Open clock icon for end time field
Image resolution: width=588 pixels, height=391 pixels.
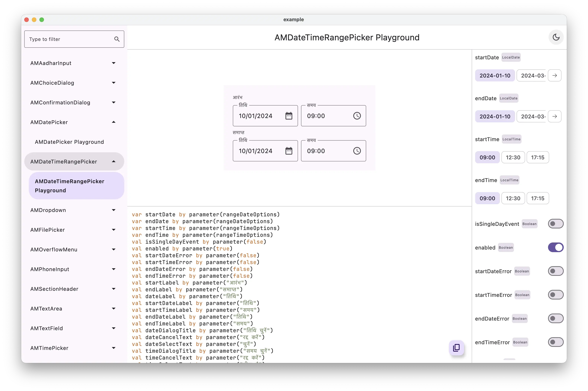coord(357,151)
